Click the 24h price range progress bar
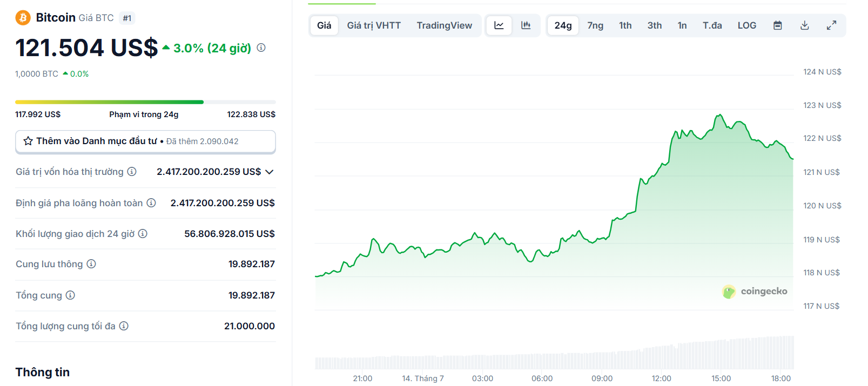The image size is (868, 386). [145, 102]
